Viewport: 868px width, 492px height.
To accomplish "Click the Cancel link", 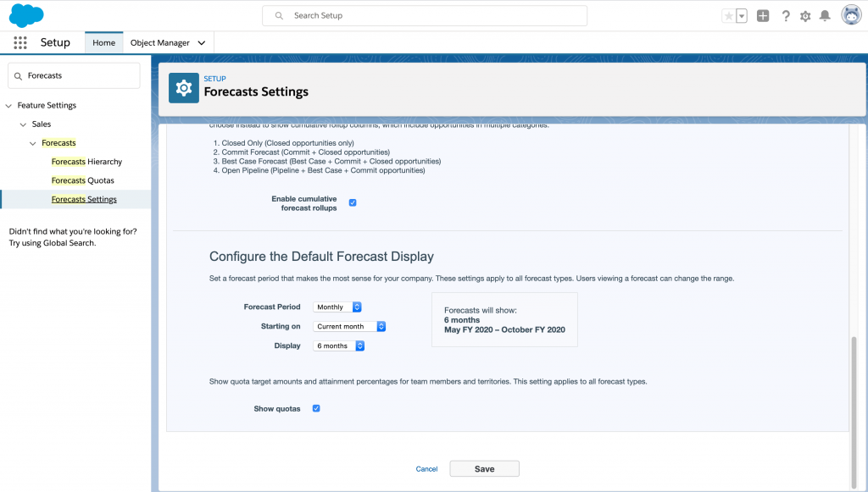I will [426, 469].
